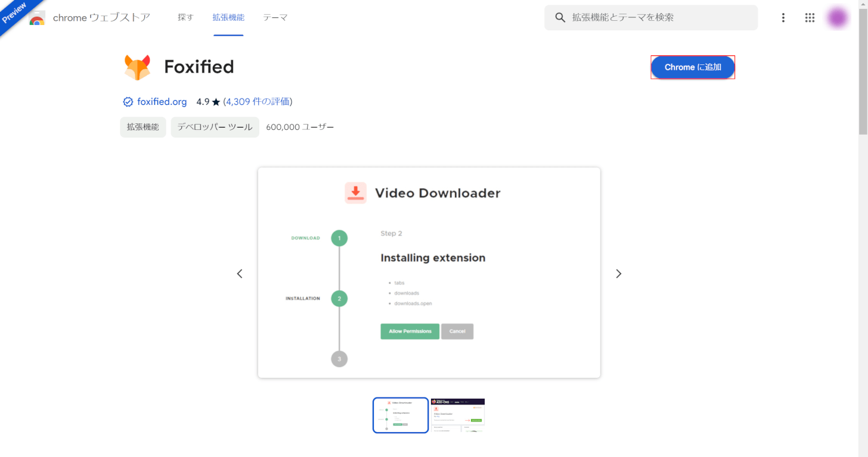868x457 pixels.
Task: Click the main Video Downloader screenshot
Action: pos(429,273)
